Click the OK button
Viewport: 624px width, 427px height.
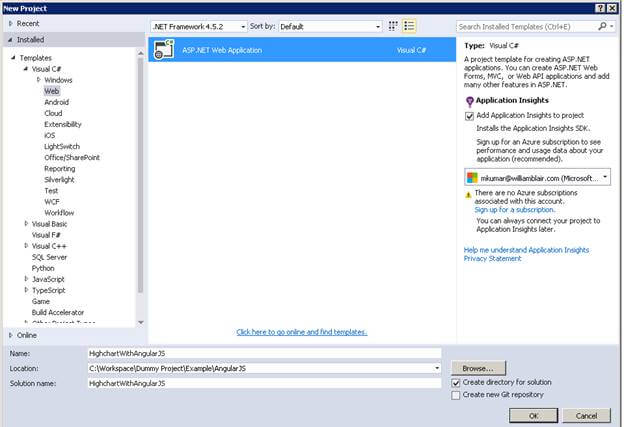click(533, 415)
